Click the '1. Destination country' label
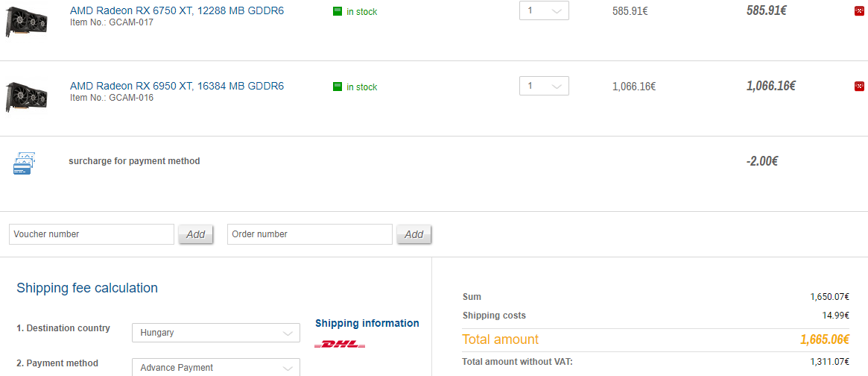 tap(63, 328)
